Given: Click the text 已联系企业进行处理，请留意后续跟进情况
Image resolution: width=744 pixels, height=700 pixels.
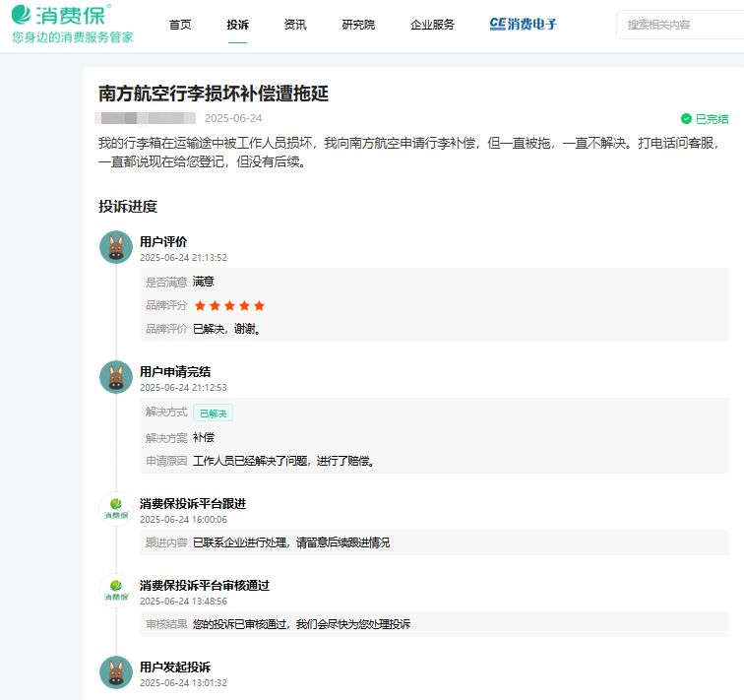Looking at the screenshot, I should pos(291,542).
